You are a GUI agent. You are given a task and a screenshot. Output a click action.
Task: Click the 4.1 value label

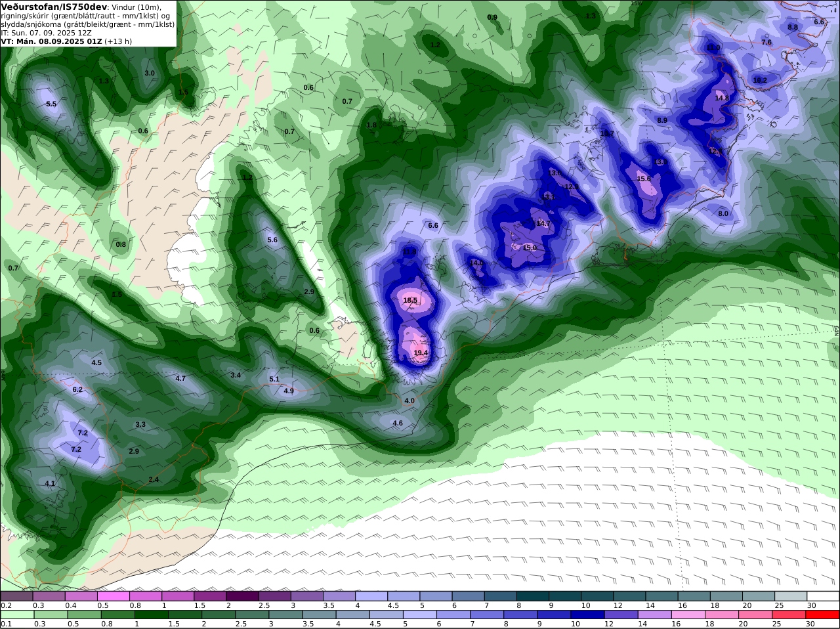(50, 484)
